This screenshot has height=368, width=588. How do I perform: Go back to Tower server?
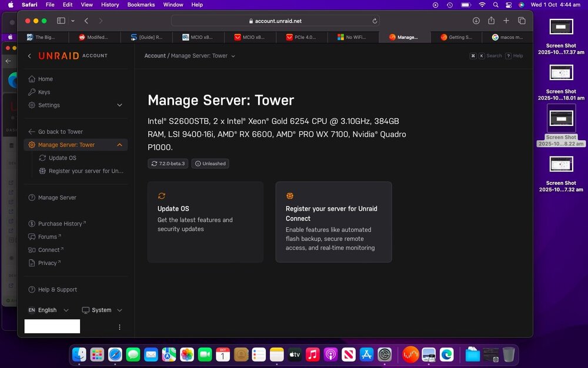click(x=55, y=131)
